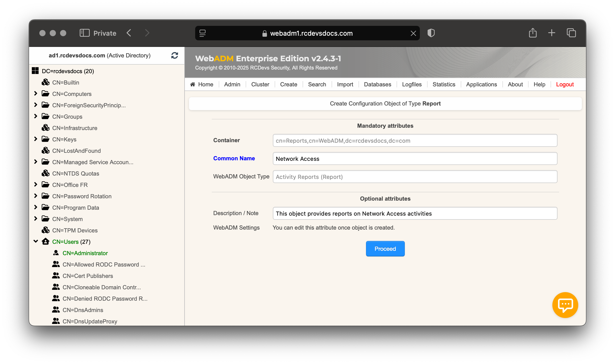Click the CN=LostAndFound container icon
Screen dimensions: 615x364
[x=46, y=150]
